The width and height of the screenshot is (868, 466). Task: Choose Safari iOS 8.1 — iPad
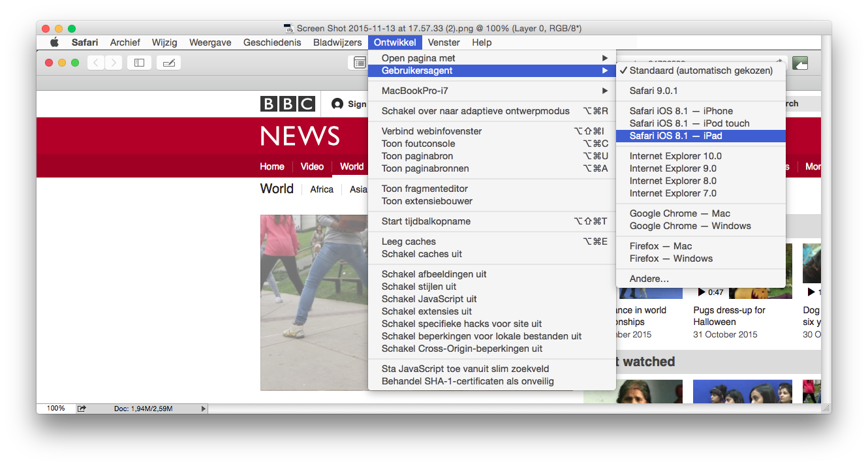[x=701, y=136]
